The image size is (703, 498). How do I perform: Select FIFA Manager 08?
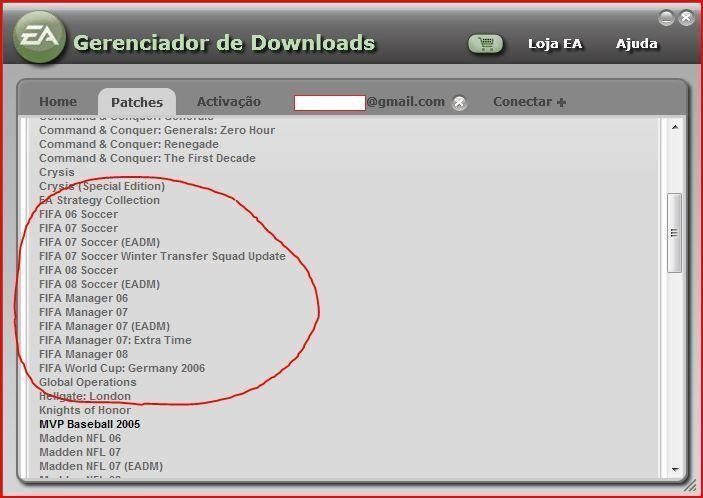(x=83, y=354)
